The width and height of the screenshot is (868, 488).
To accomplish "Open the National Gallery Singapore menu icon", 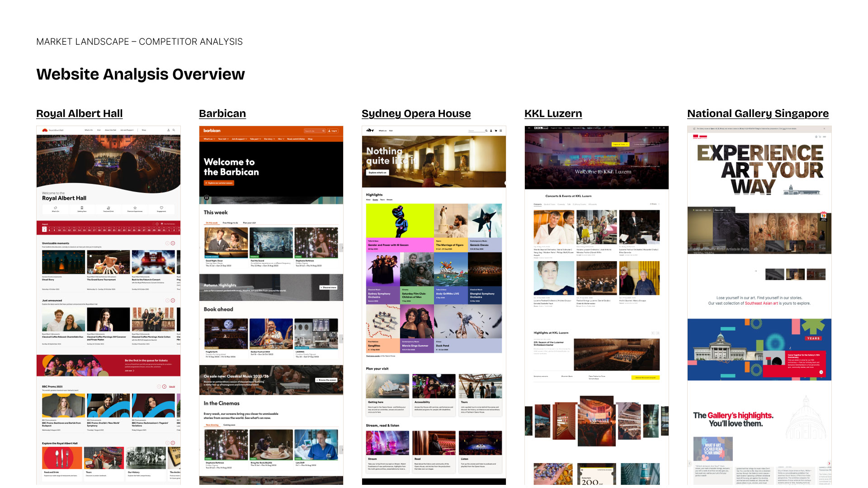I will tap(824, 136).
